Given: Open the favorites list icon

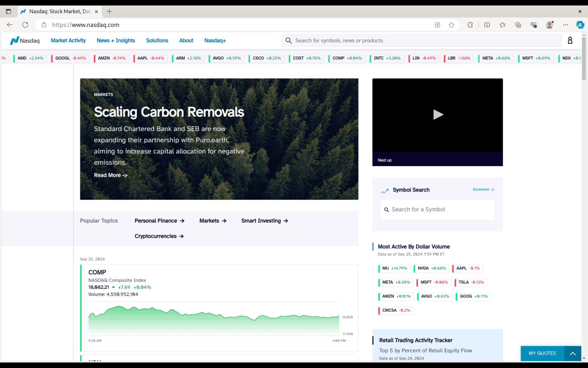Looking at the screenshot, I should coord(503,25).
